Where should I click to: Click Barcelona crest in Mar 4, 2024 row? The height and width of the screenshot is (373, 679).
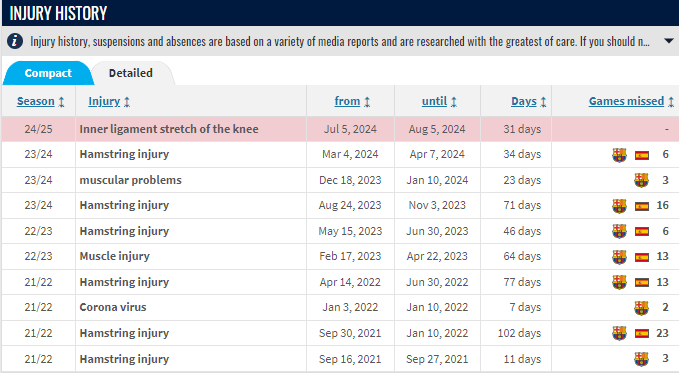(619, 155)
